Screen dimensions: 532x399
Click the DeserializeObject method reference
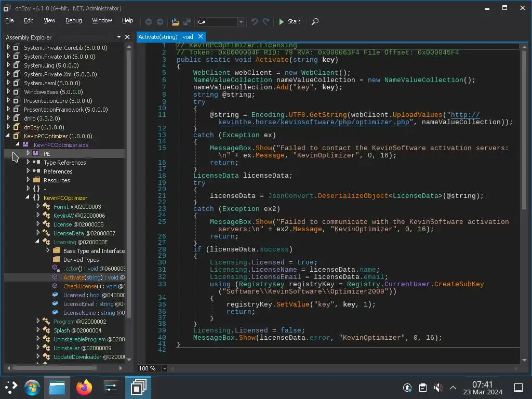coord(353,196)
